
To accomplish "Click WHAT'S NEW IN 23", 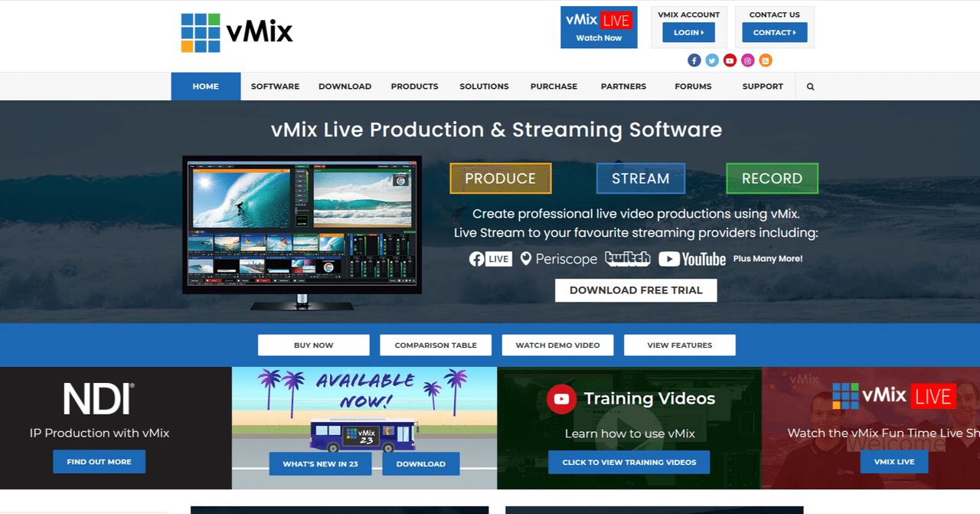I will pos(321,463).
